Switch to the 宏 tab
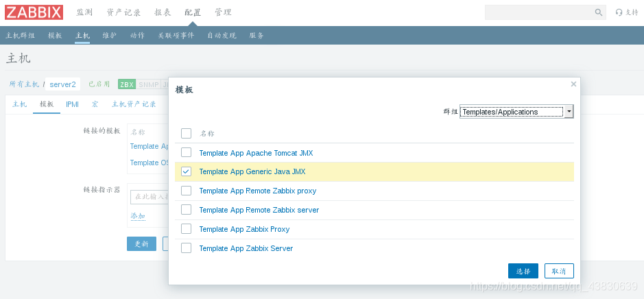The height and width of the screenshot is (299, 644). click(x=95, y=104)
